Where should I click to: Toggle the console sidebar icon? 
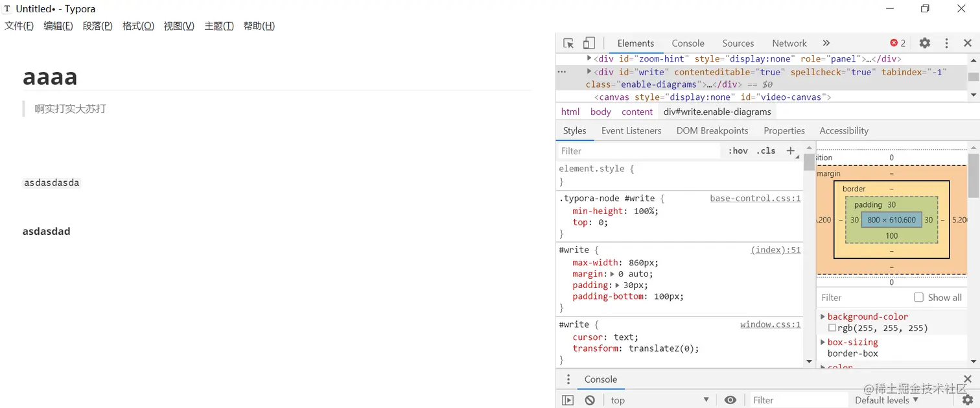click(x=568, y=400)
